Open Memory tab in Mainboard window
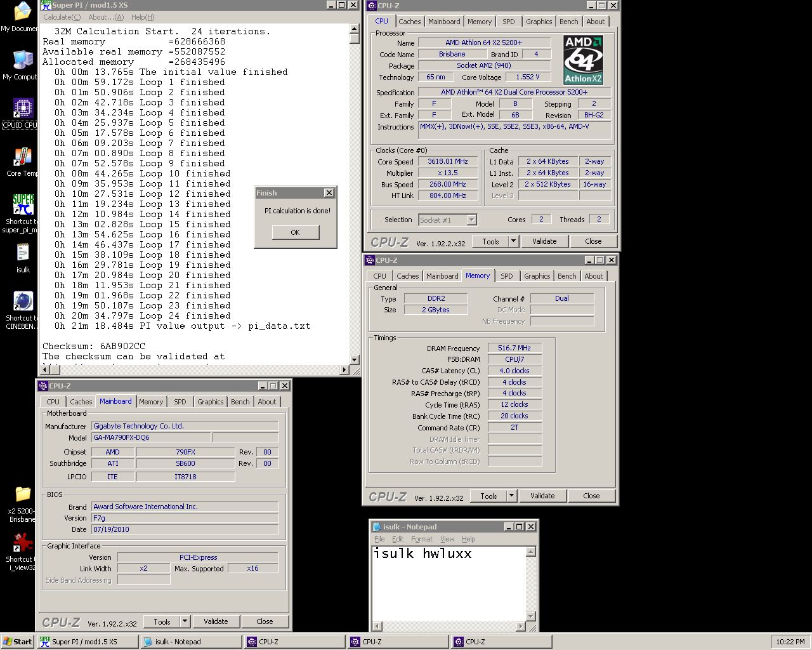 (x=151, y=402)
